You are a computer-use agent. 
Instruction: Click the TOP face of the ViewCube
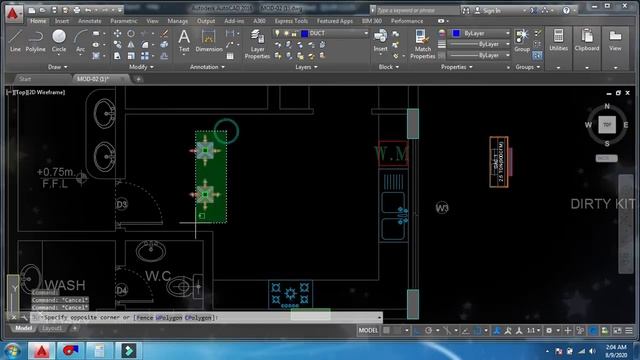tap(607, 124)
